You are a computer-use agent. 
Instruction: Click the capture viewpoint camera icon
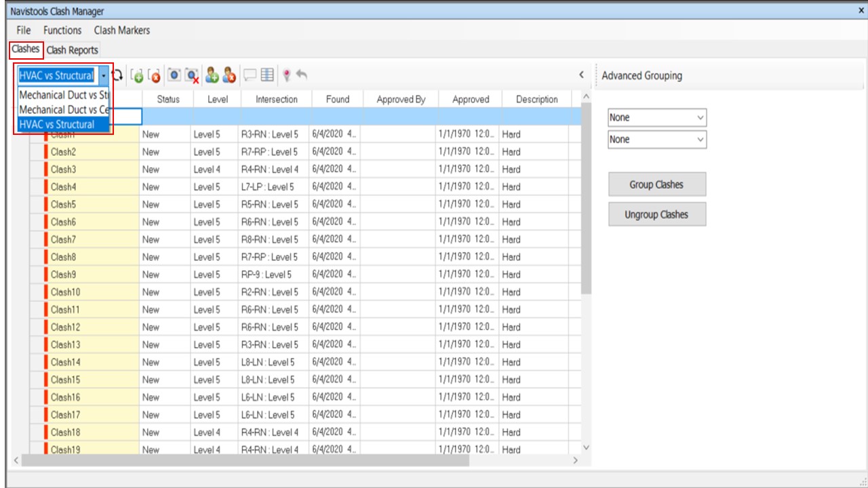174,75
